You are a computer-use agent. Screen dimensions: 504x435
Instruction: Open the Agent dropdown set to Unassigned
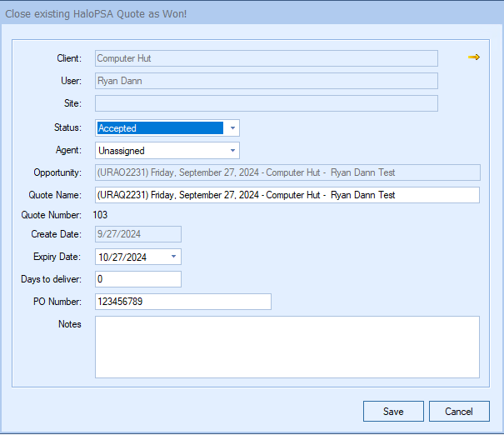[x=232, y=151]
